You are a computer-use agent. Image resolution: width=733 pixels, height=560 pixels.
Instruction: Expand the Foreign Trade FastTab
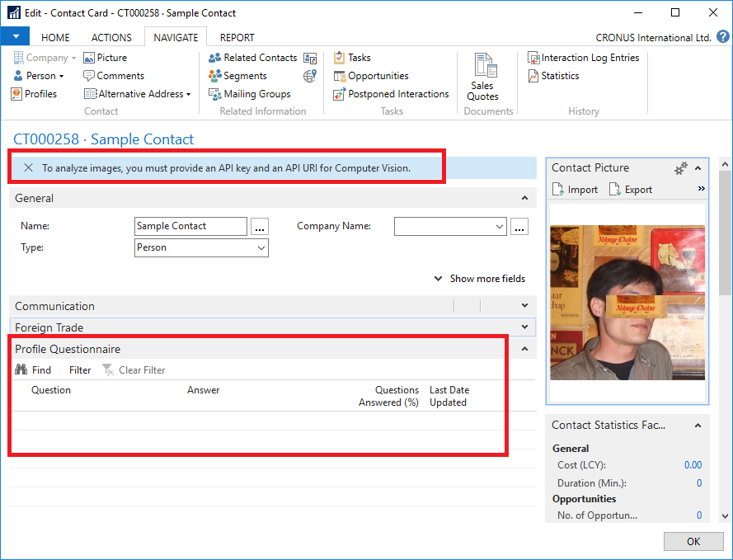click(x=524, y=327)
